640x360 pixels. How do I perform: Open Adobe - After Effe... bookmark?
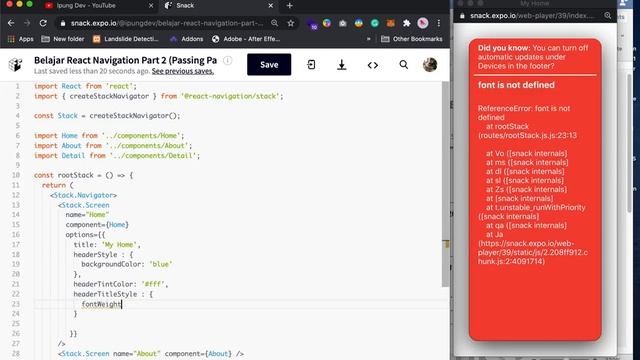[x=246, y=39]
